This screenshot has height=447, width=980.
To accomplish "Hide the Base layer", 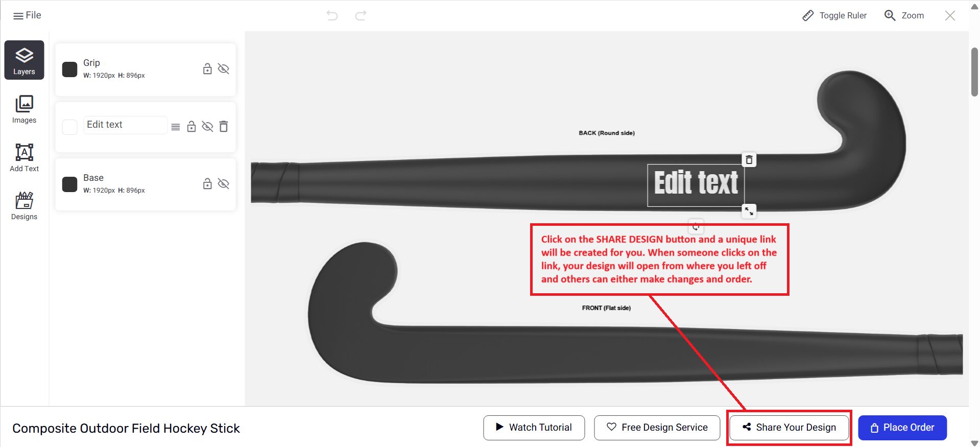I will [223, 183].
